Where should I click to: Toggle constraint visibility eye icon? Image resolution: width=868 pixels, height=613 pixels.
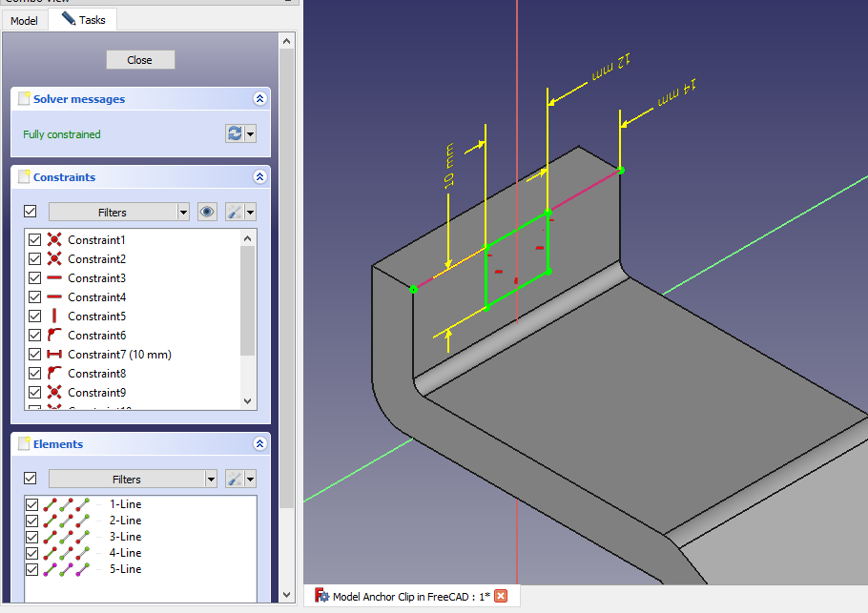pyautogui.click(x=207, y=212)
